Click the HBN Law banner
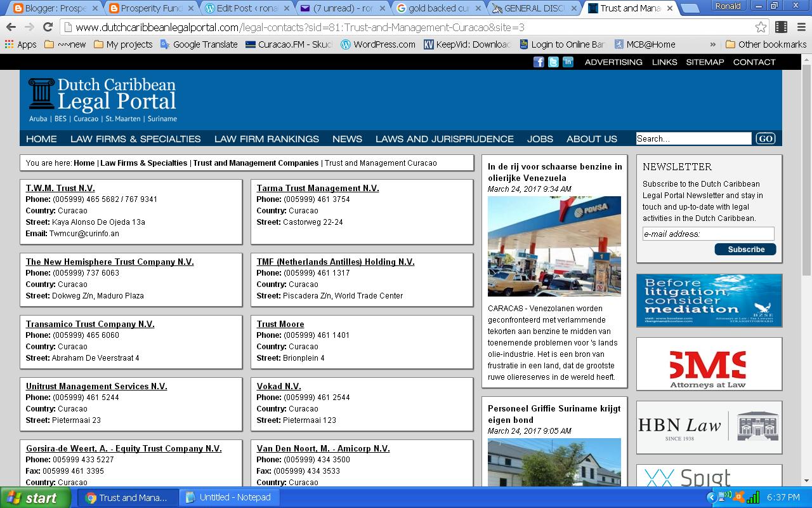Screen dimensions: 812x508 (x=709, y=427)
